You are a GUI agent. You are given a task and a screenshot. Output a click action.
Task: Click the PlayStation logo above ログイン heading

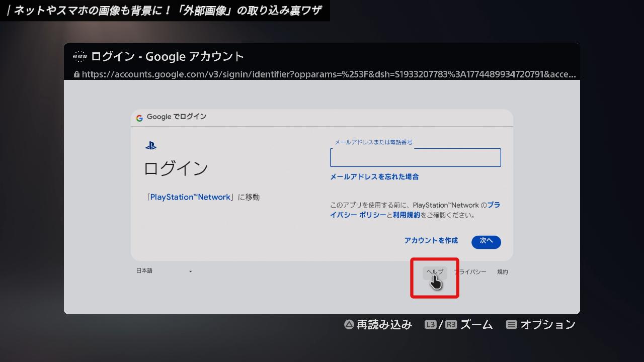coord(150,146)
